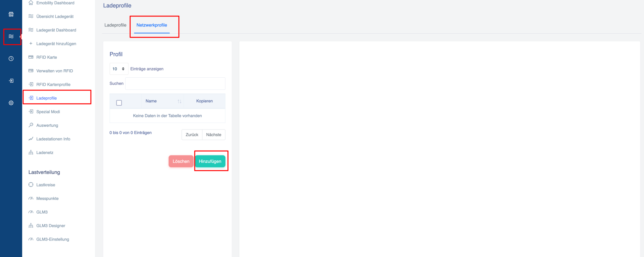
Task: Click the gauge icon beside Messpunkte
Action: pos(31,198)
